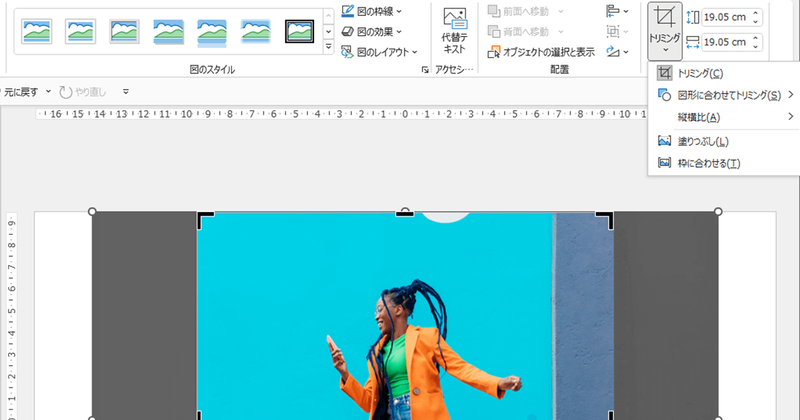Open the トリミング dropdown arrow in ribbon

click(x=665, y=52)
